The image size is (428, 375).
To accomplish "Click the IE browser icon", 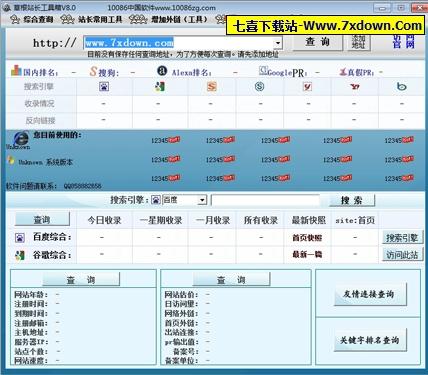I will click(x=21, y=138).
